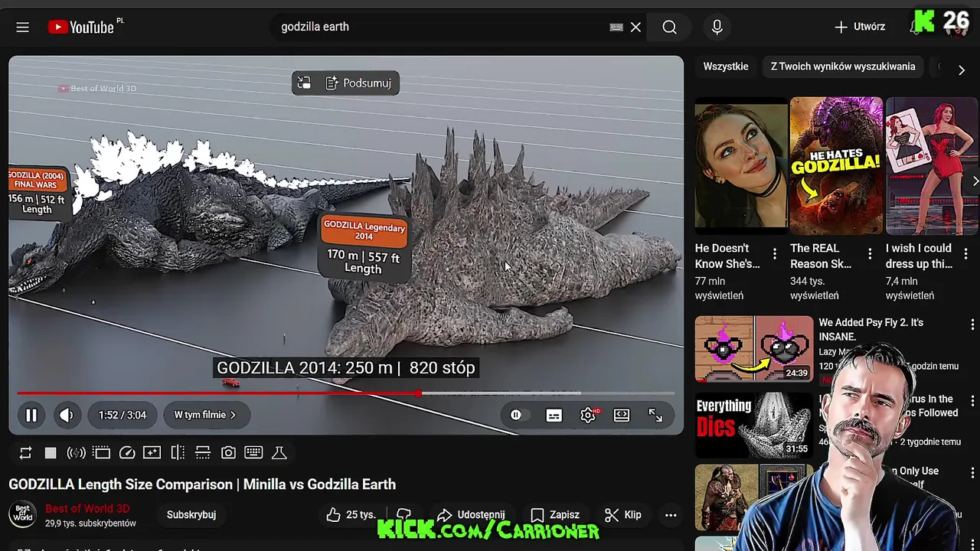Open the Best of World 3D channel avatar
The height and width of the screenshot is (551, 980).
pyautogui.click(x=23, y=515)
